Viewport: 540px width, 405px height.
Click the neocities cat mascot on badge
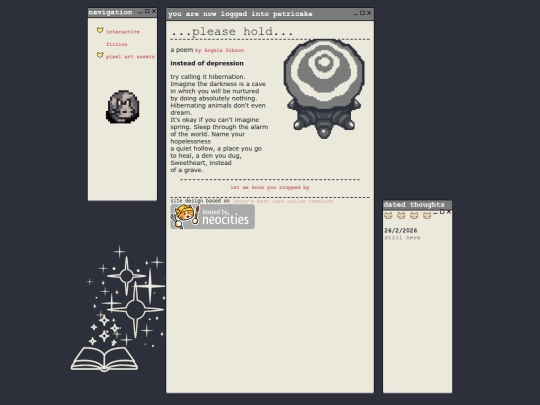(x=185, y=216)
